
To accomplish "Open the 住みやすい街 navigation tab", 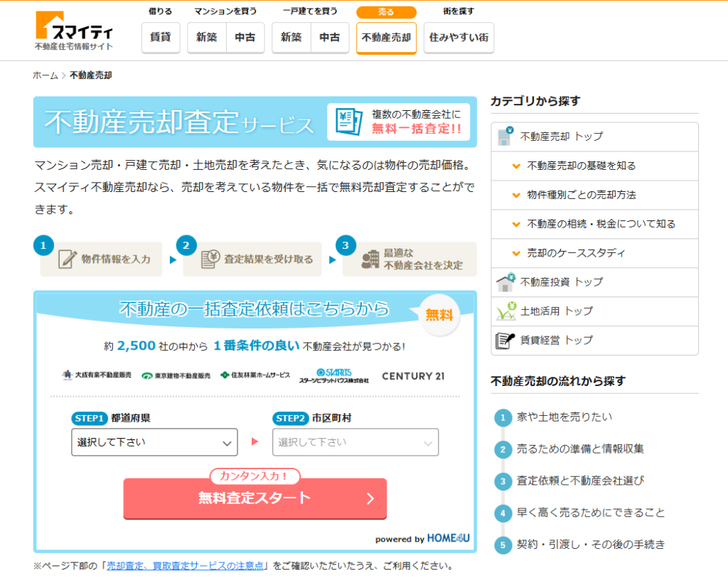I will tap(459, 38).
